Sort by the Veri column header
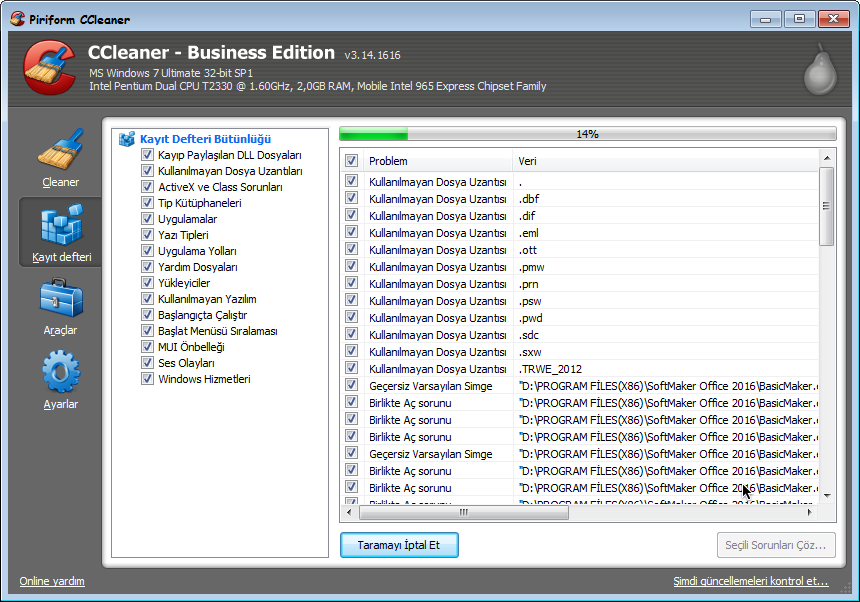860x602 pixels. [x=666, y=161]
